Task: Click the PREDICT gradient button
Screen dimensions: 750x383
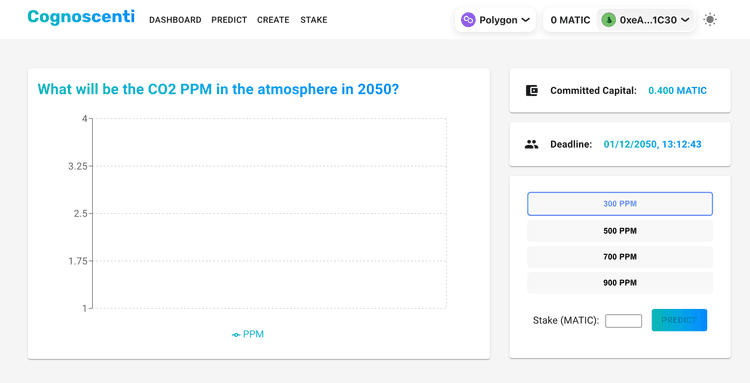Action: click(x=679, y=320)
